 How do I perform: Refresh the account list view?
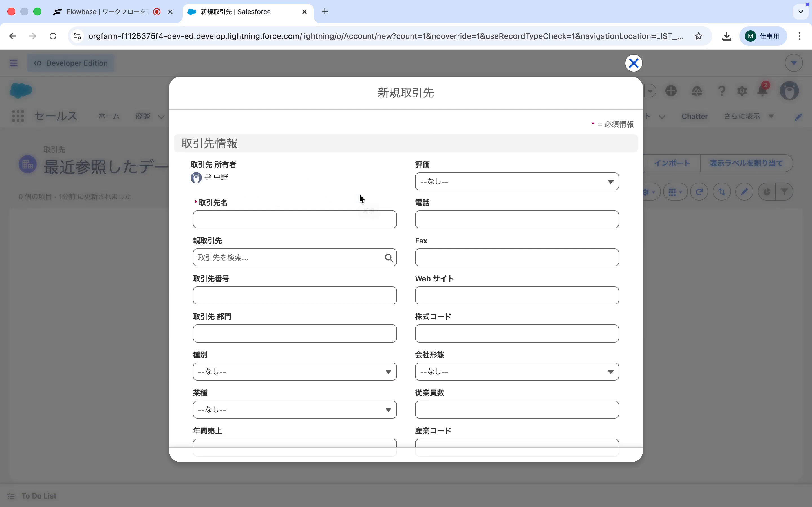699,192
